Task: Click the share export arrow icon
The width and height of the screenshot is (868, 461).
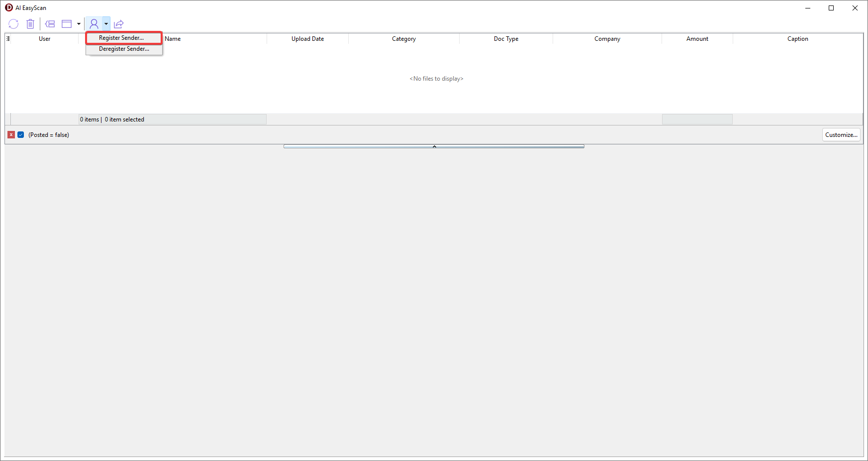Action: pyautogui.click(x=118, y=24)
